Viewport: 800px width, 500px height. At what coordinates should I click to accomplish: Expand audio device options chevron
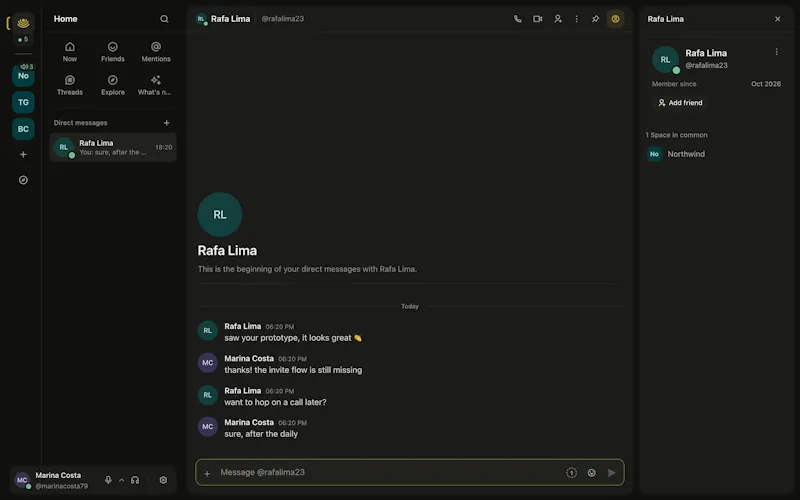coord(121,480)
